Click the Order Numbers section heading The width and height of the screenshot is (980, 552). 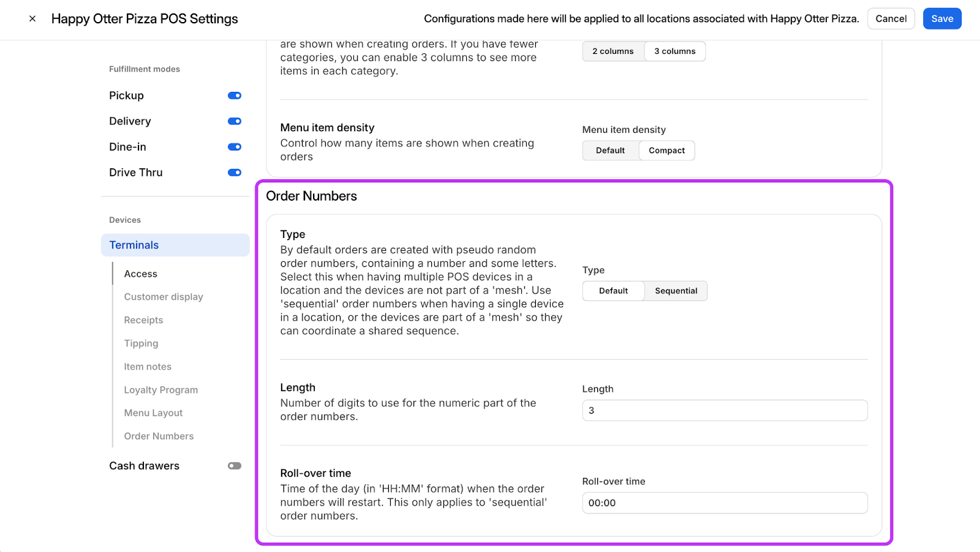pyautogui.click(x=311, y=196)
